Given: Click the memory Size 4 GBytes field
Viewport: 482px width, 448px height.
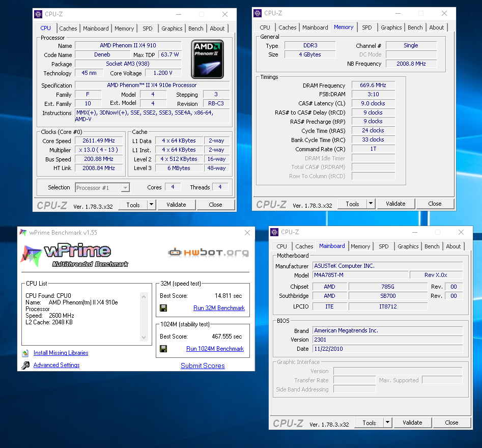Looking at the screenshot, I should point(310,55).
